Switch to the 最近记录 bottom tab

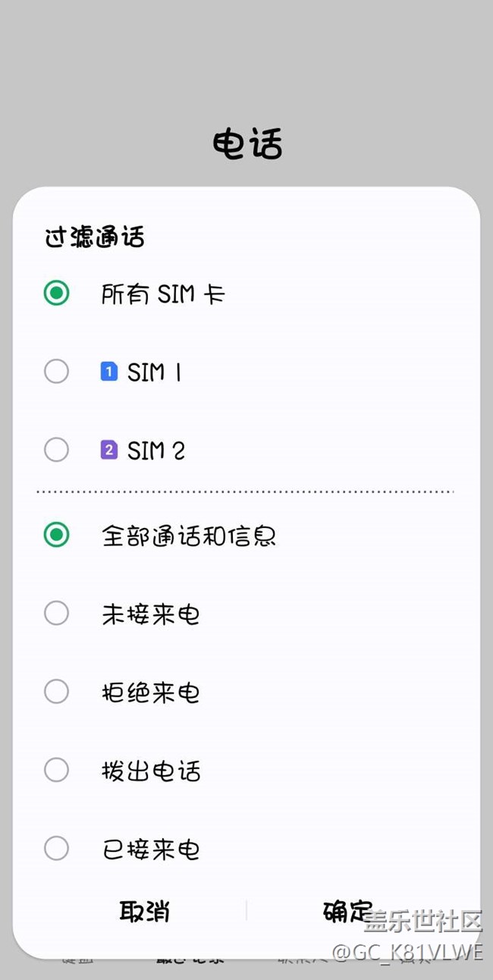coord(190,959)
